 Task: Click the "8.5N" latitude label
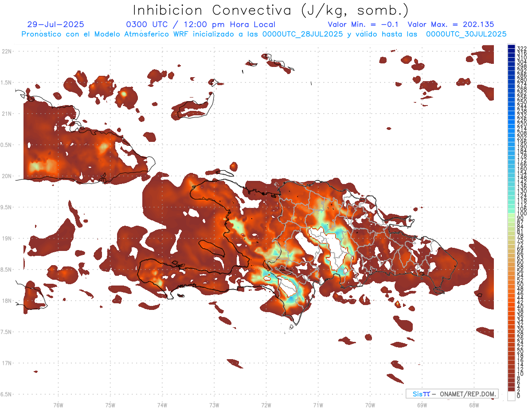pyautogui.click(x=6, y=270)
